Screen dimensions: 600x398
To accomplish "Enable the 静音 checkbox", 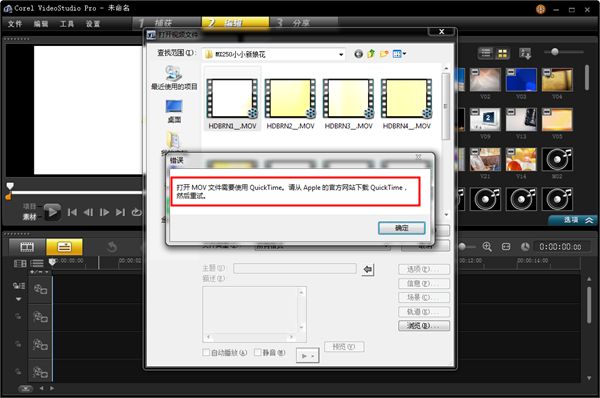I will coord(258,352).
